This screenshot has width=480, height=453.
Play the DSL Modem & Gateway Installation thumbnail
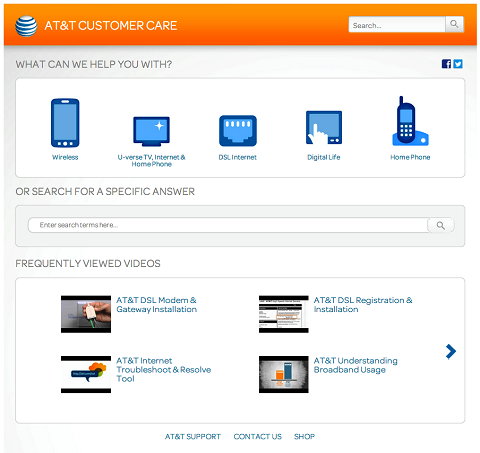tap(86, 314)
